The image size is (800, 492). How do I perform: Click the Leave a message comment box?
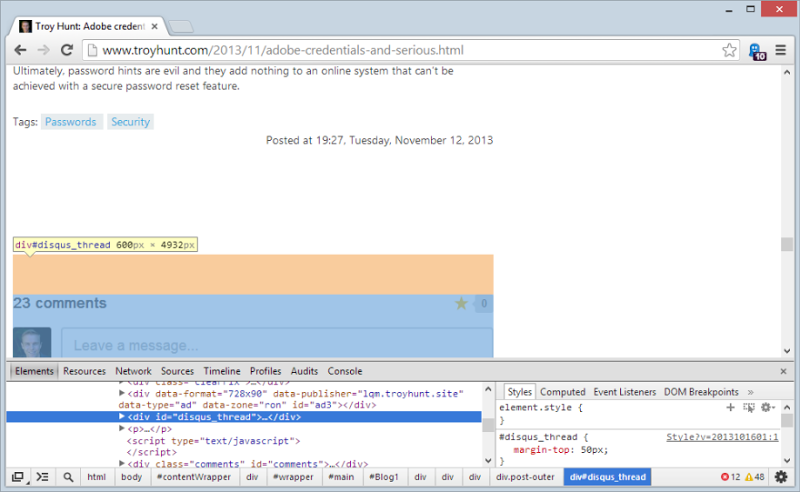coord(277,345)
